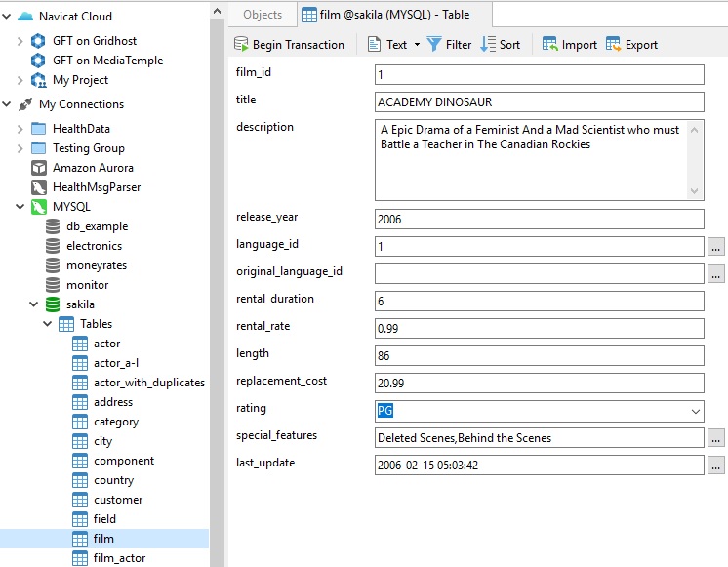
Task: Select the moneyrates database icon
Action: tap(53, 265)
